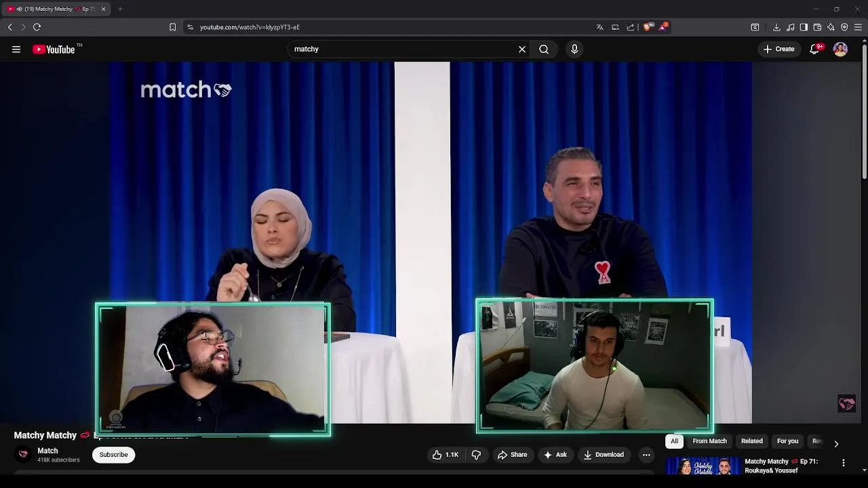Toggle the browser sidebar panel

pos(804,27)
